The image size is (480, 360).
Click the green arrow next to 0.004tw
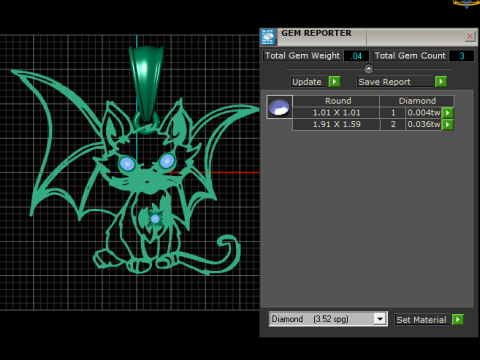(448, 113)
